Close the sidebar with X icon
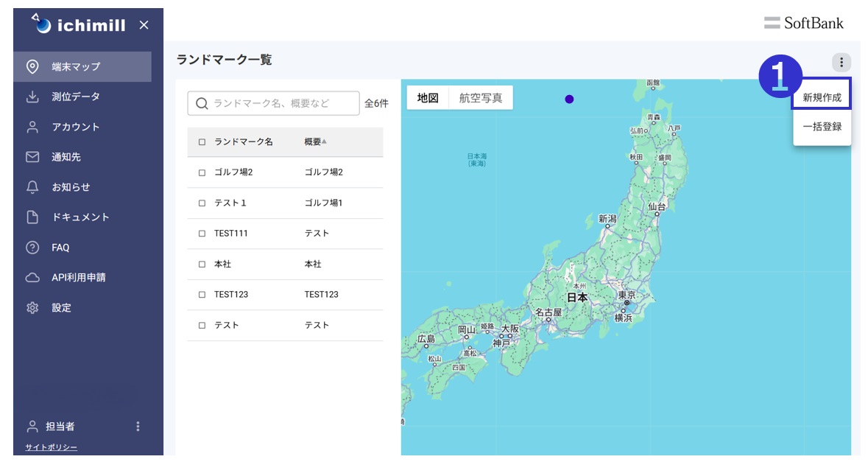 pyautogui.click(x=144, y=25)
